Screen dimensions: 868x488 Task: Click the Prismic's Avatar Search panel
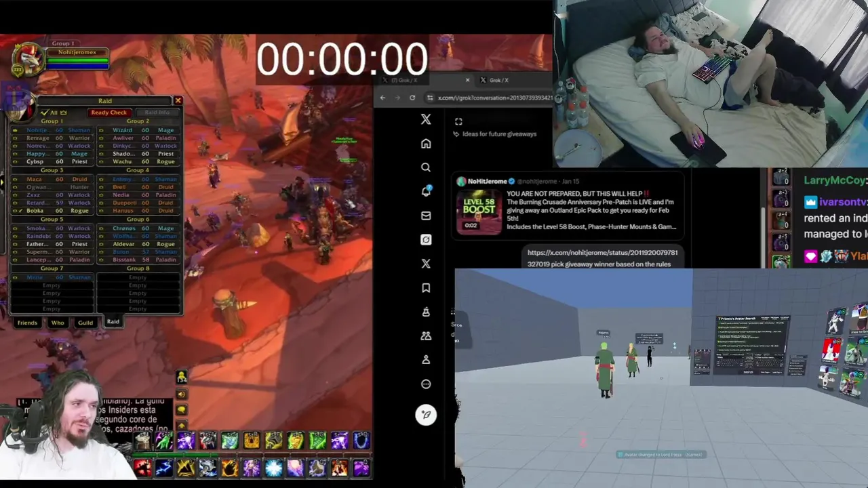tap(751, 344)
